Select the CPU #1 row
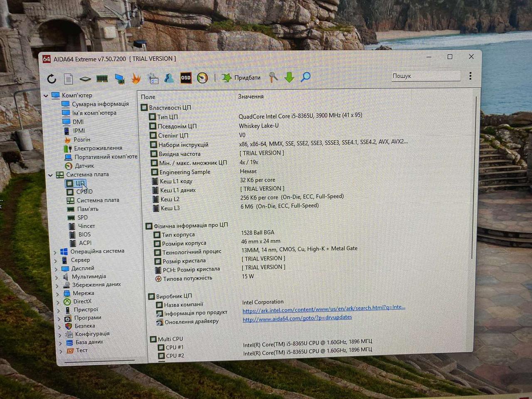 [175, 347]
